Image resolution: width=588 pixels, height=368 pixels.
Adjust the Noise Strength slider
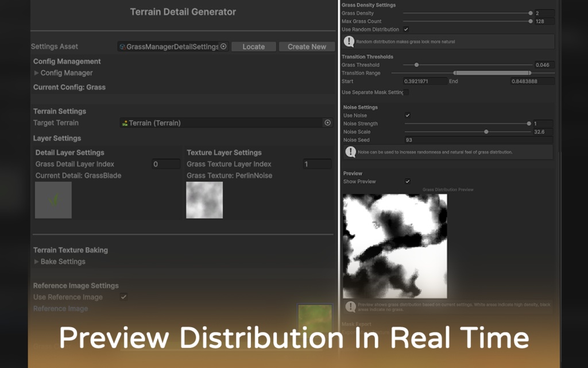click(x=467, y=124)
